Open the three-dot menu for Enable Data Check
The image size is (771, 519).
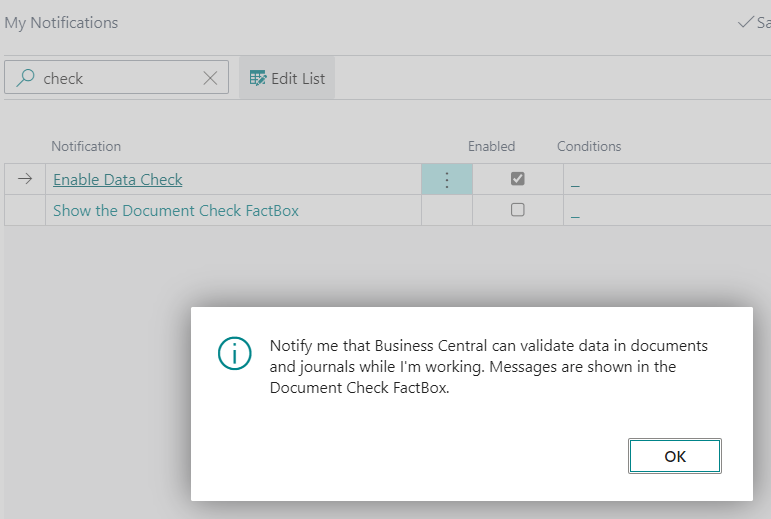click(x=446, y=180)
